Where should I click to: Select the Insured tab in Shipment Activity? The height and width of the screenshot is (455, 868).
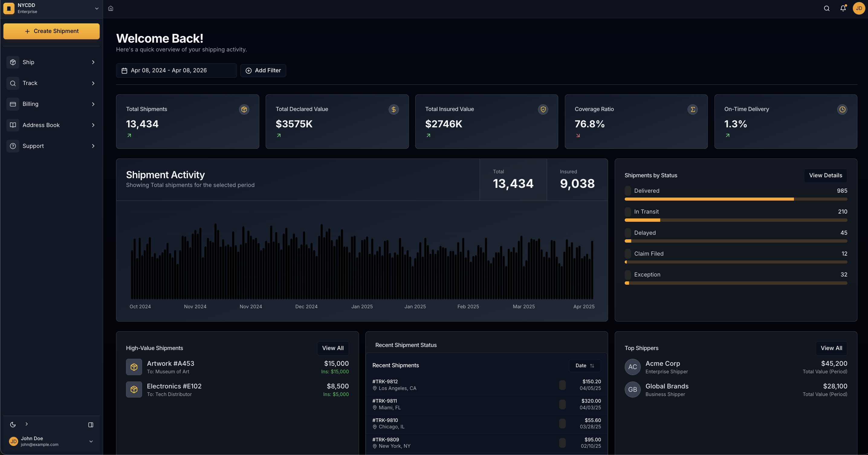[577, 180]
